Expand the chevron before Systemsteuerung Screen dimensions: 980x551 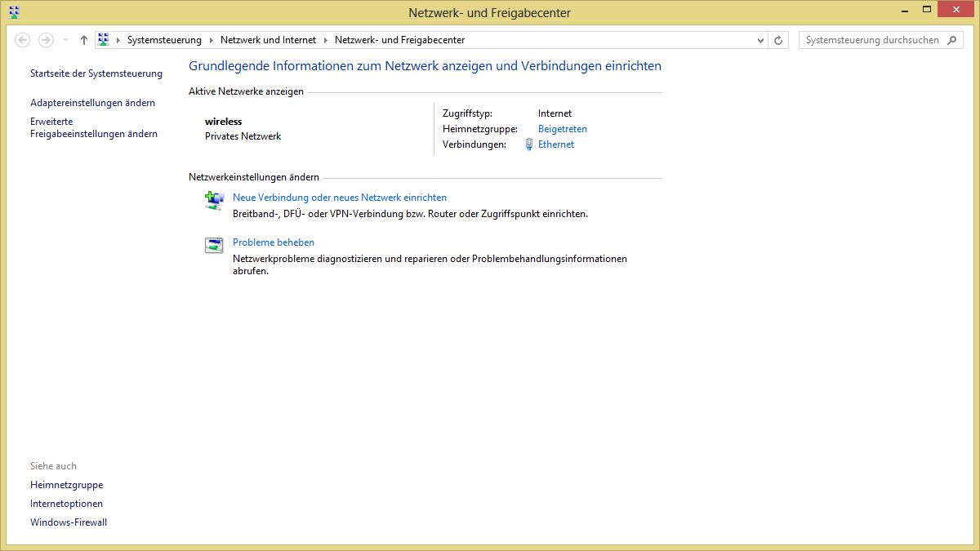tap(118, 40)
